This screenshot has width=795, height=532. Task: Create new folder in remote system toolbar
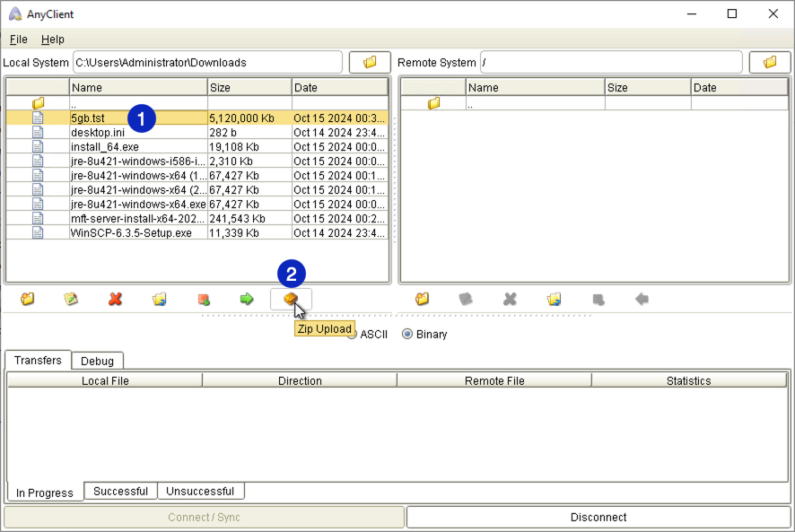(x=422, y=299)
